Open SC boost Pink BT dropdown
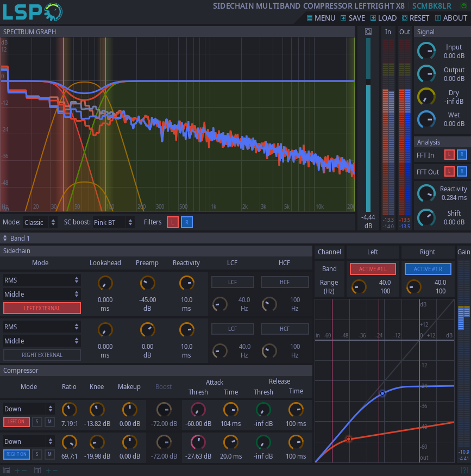Image resolution: width=471 pixels, height=476 pixels. [x=113, y=222]
